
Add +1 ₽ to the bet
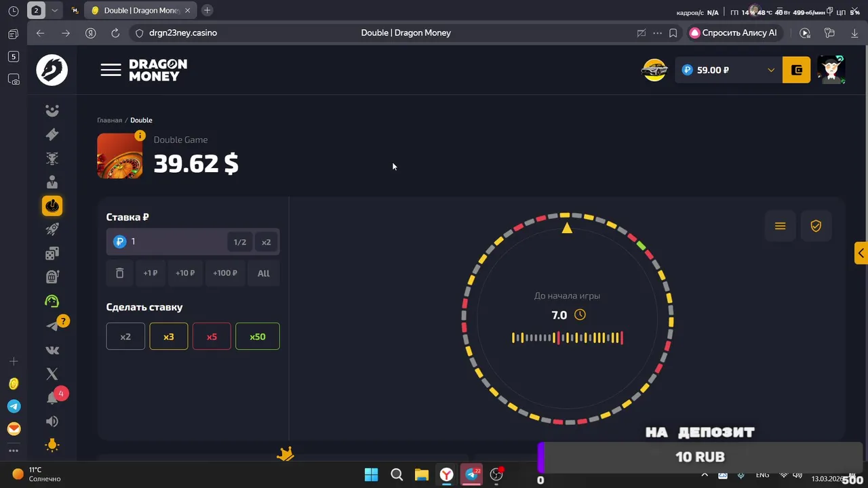(x=150, y=273)
